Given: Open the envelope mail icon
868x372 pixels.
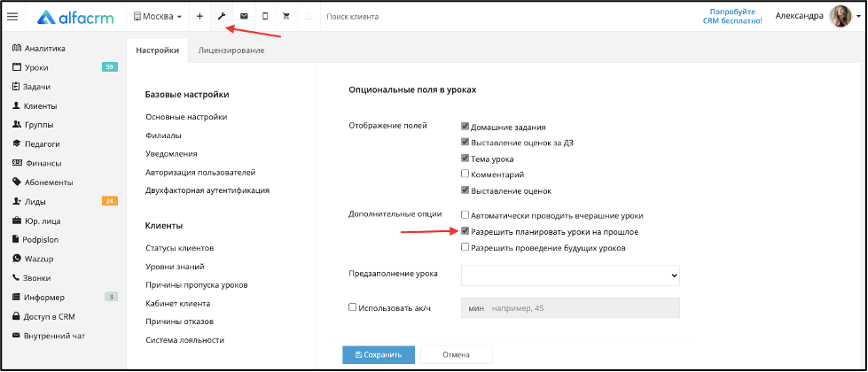Looking at the screenshot, I should click(x=244, y=17).
